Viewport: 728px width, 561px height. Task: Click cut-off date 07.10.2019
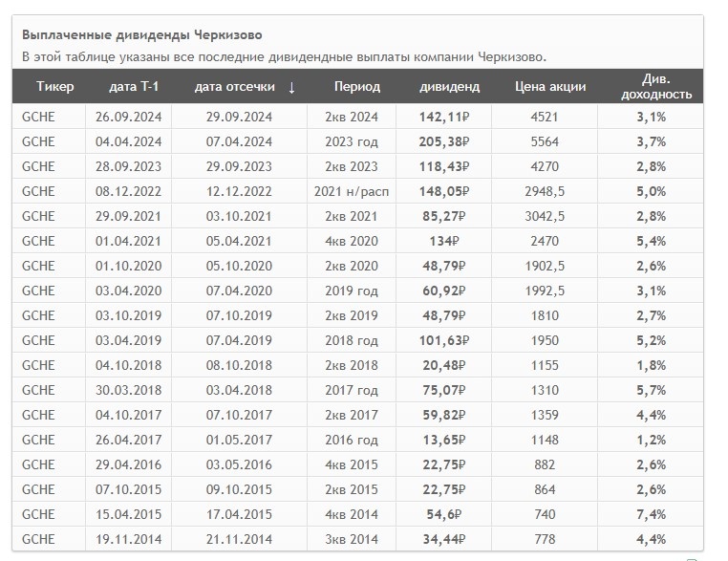coord(239,315)
